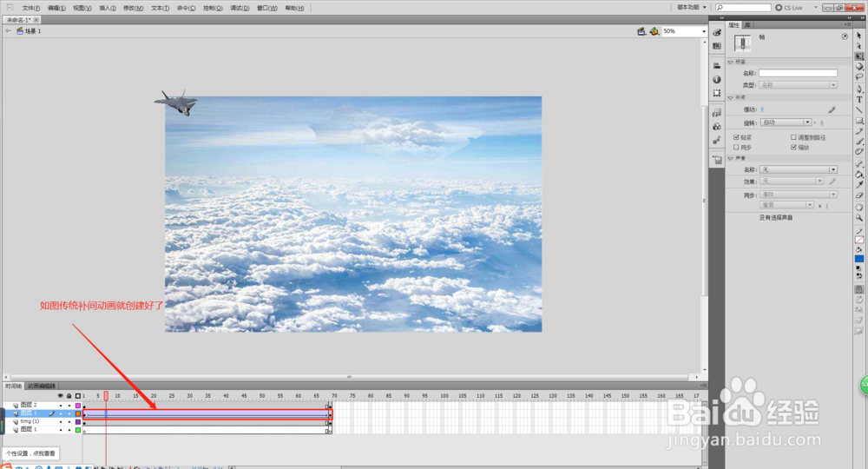Select the Lasso tool
The width and height of the screenshot is (868, 469).
(859, 77)
